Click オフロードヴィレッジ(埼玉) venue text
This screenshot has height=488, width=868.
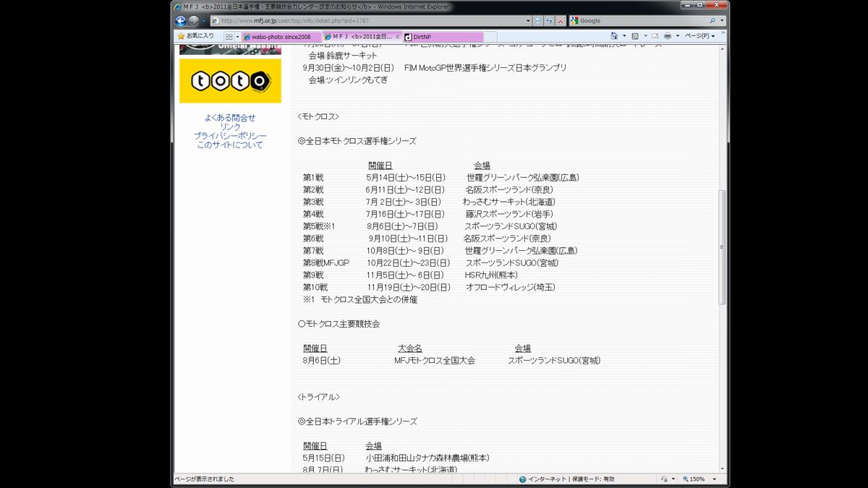click(511, 287)
